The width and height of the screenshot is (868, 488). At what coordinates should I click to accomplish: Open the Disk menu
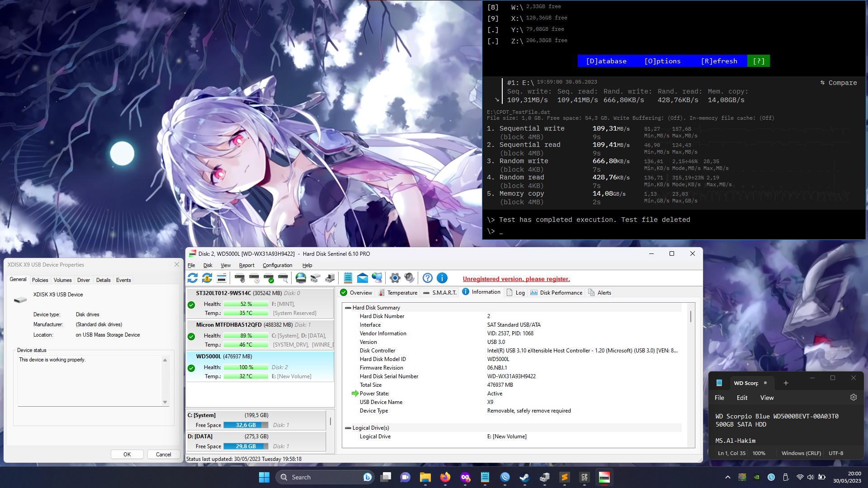(x=208, y=265)
